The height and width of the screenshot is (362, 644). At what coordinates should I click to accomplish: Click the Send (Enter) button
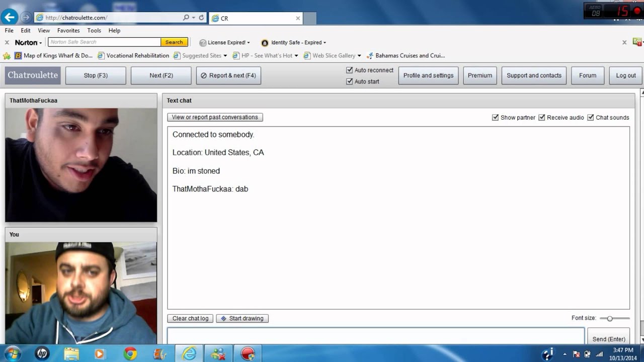point(609,337)
